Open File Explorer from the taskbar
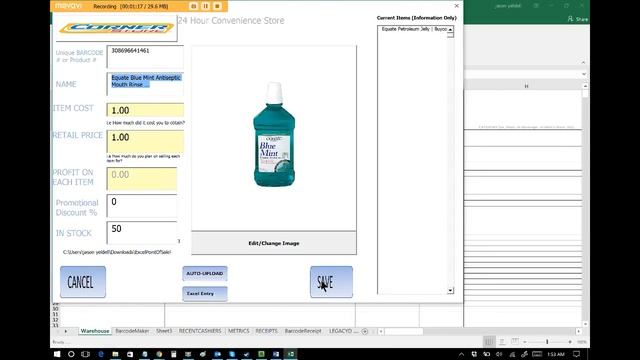 click(x=116, y=354)
